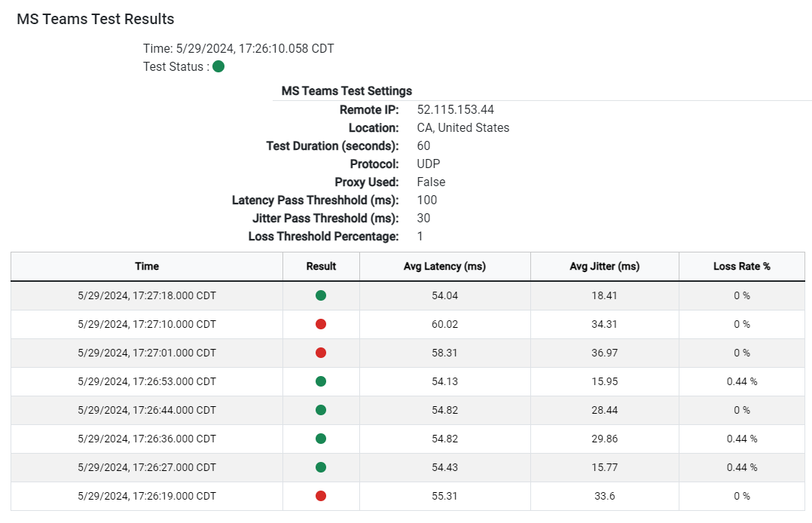Select the green result dot in 17:26:53 row
The height and width of the screenshot is (523, 812).
[x=321, y=381]
